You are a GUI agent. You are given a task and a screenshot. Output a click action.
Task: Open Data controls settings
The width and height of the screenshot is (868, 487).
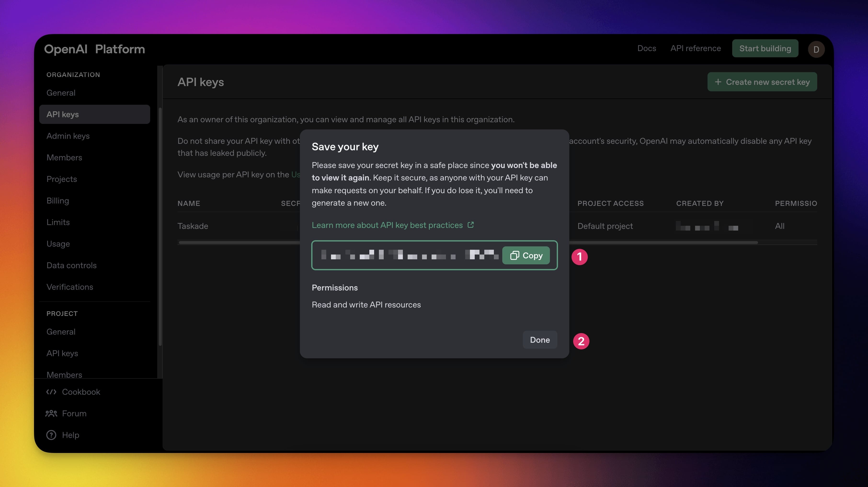[x=71, y=265]
